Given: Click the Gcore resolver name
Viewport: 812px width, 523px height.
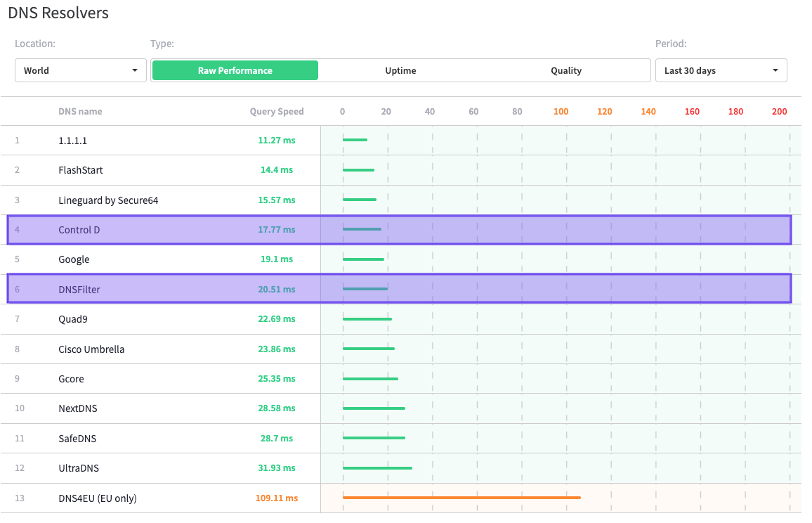Looking at the screenshot, I should (71, 379).
